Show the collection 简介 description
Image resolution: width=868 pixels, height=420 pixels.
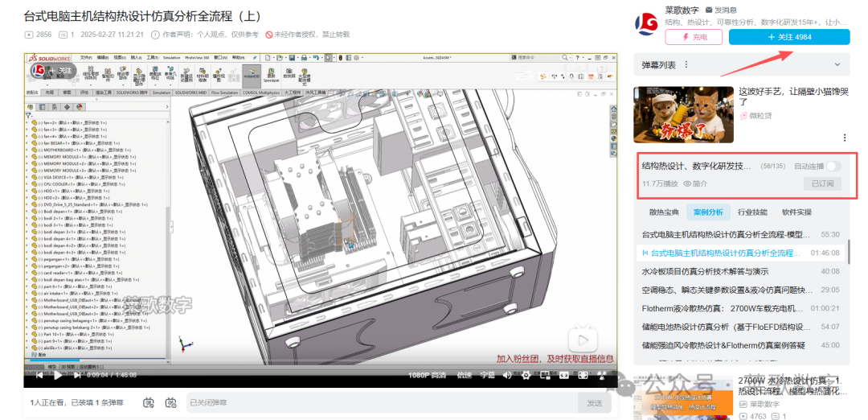695,183
